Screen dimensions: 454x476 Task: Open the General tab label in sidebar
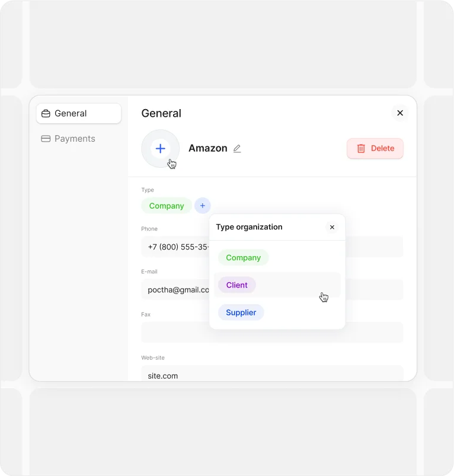pyautogui.click(x=71, y=114)
